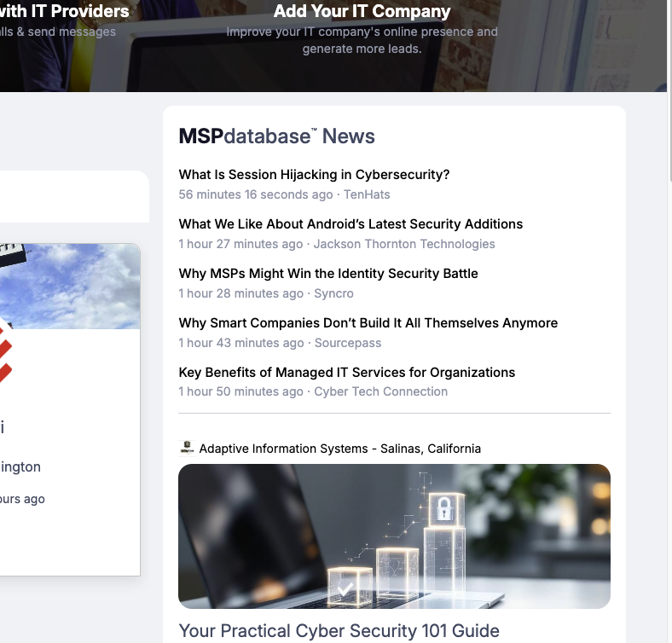Screen dimensions: 672x643
Task: Click 1 hour 50 minutes ago timestamp
Action: pos(240,391)
